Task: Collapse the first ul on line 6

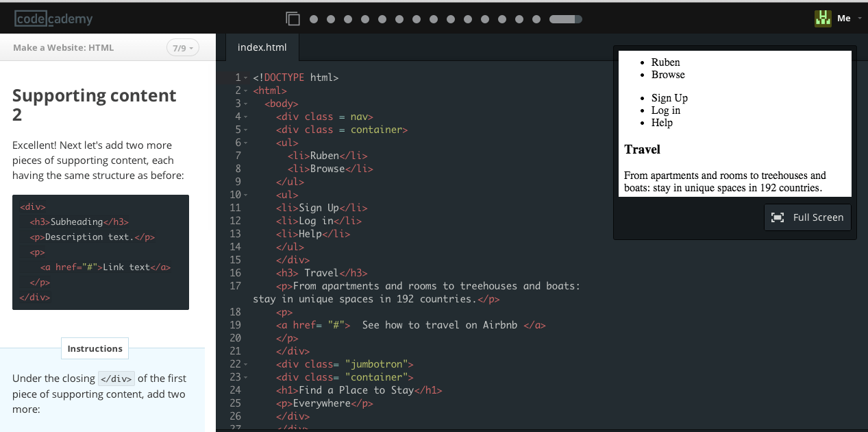Action: [246, 143]
